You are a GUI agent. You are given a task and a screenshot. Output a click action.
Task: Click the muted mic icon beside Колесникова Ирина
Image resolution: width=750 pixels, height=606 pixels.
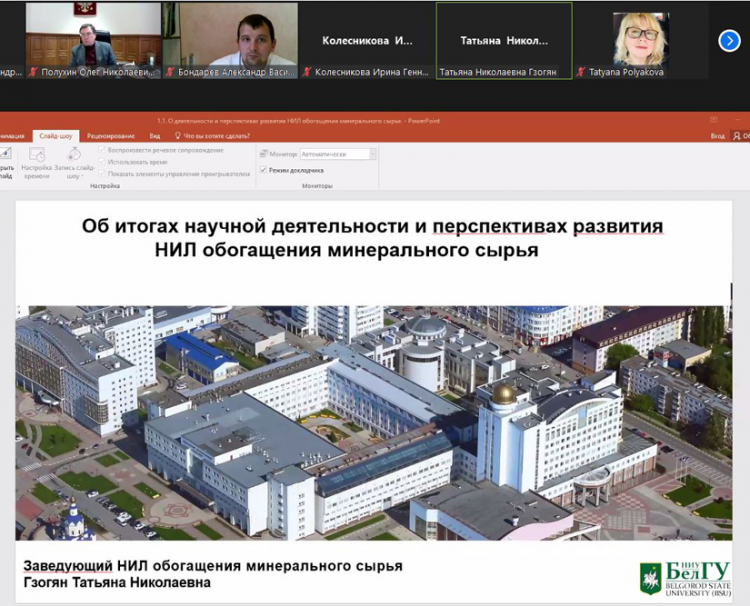point(307,72)
